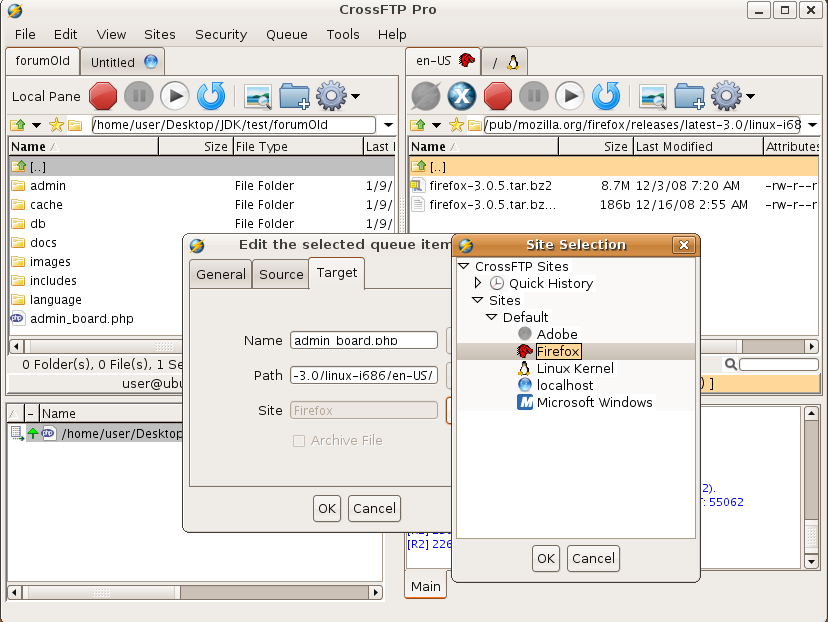
Task: Collapse the CrossFTP Sites tree root
Action: click(x=464, y=266)
